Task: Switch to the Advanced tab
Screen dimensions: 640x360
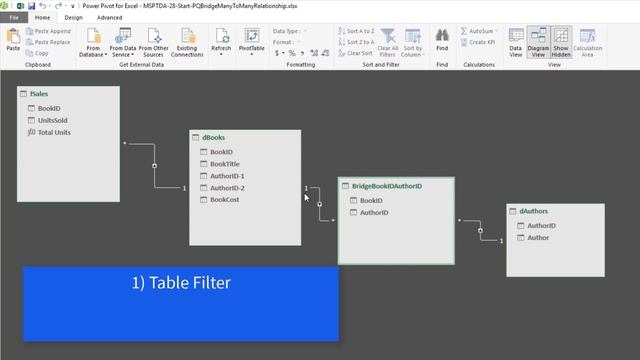Action: pyautogui.click(x=109, y=18)
